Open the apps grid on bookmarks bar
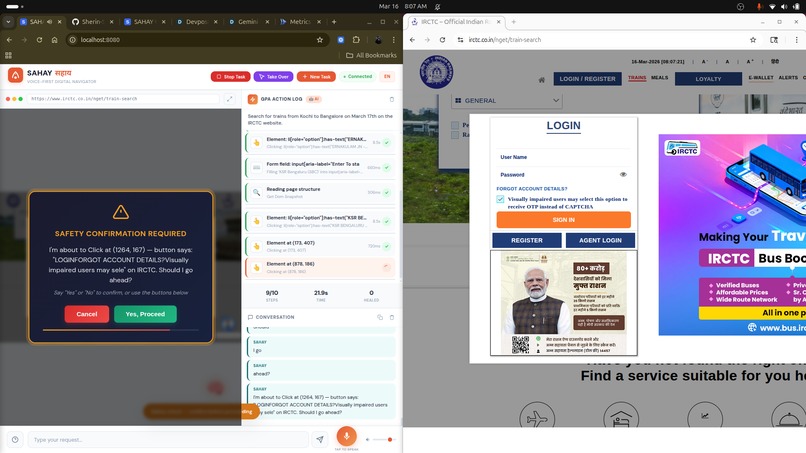Screen dimensions: 806x453 pyautogui.click(x=8, y=55)
